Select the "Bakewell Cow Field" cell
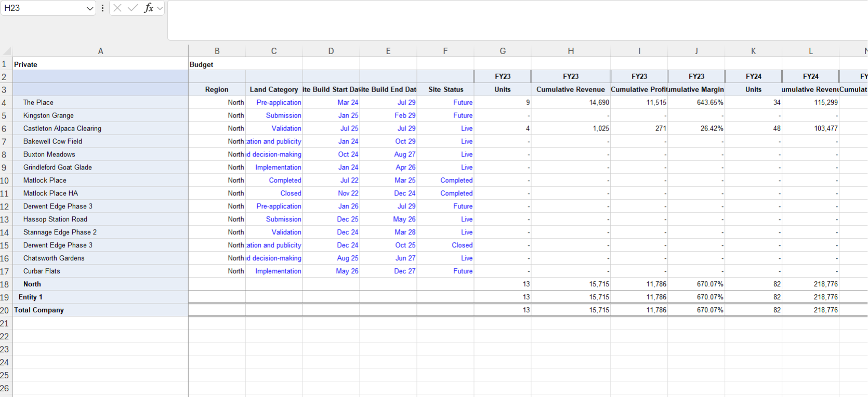The image size is (868, 397). point(100,141)
